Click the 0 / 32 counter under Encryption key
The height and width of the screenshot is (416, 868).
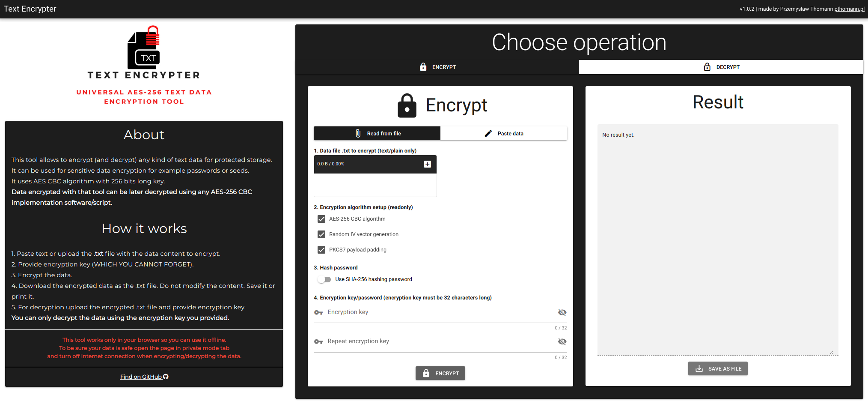coord(561,328)
